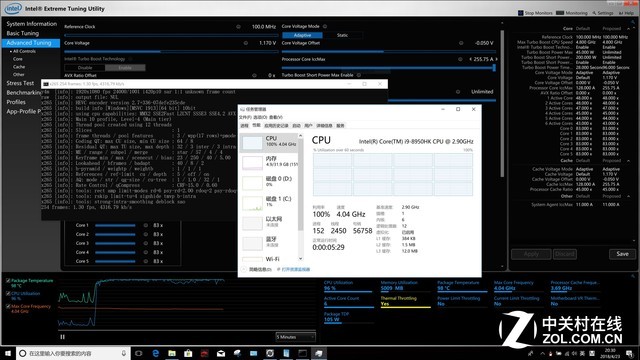Click Windows taskbar search input box
The height and width of the screenshot is (360, 640).
pos(73,353)
